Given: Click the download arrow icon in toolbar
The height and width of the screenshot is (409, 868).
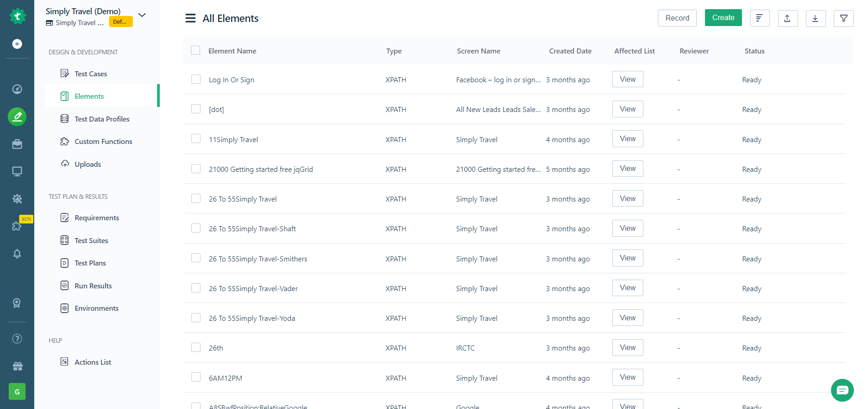Looking at the screenshot, I should (x=815, y=18).
